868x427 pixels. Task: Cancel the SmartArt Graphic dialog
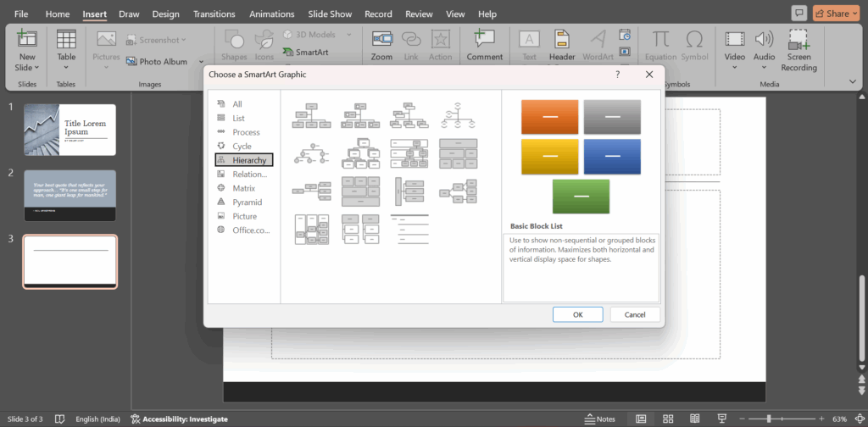tap(634, 314)
